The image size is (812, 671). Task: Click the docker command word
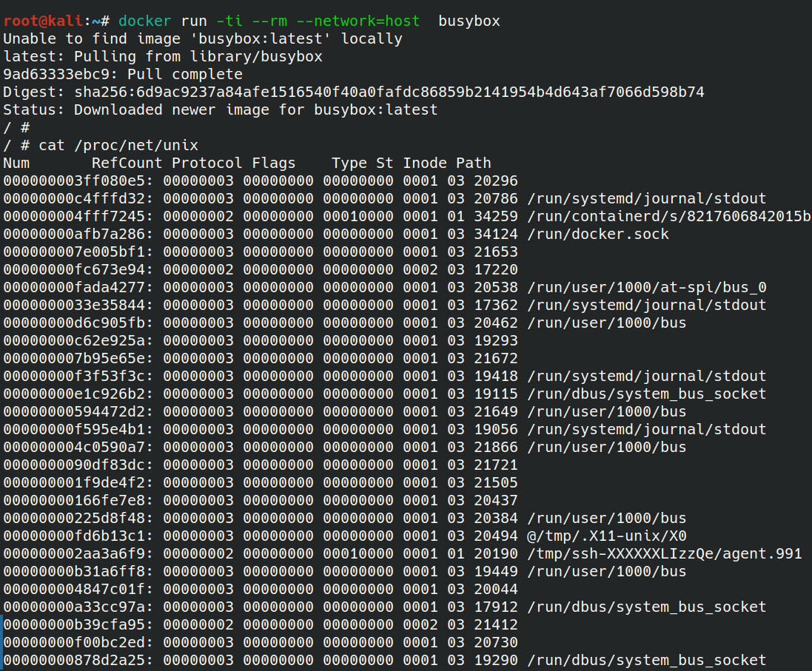click(145, 21)
